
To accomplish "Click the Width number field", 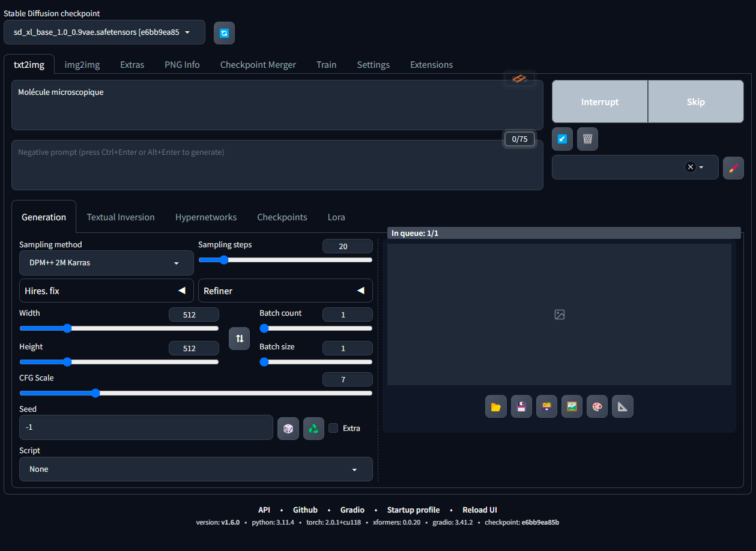I will click(193, 315).
